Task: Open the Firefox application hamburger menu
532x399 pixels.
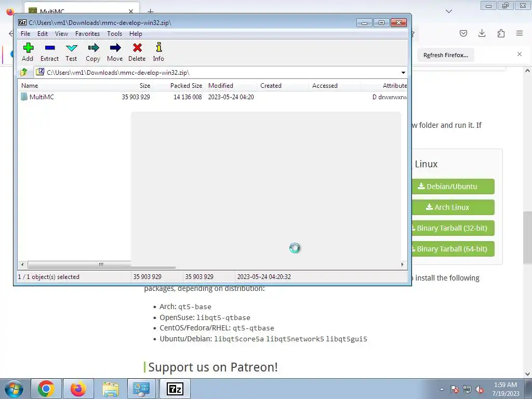Action: tap(520, 33)
